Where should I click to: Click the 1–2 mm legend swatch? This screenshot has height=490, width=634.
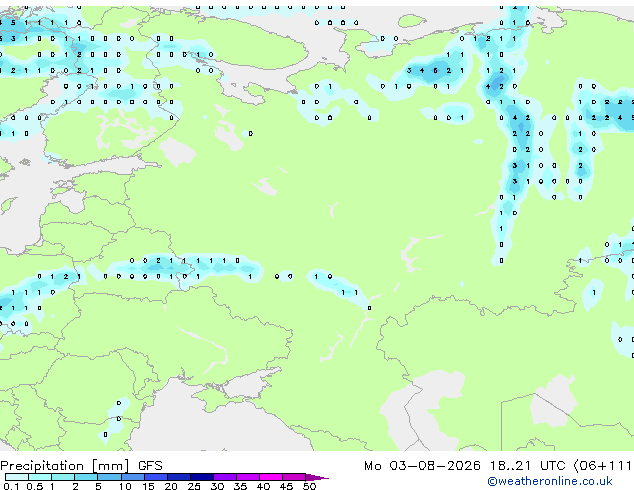point(63,477)
